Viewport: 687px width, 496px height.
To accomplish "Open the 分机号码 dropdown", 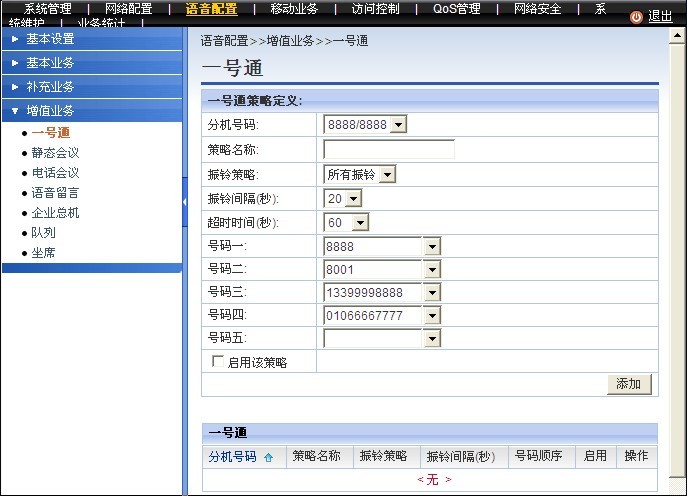I will click(398, 125).
